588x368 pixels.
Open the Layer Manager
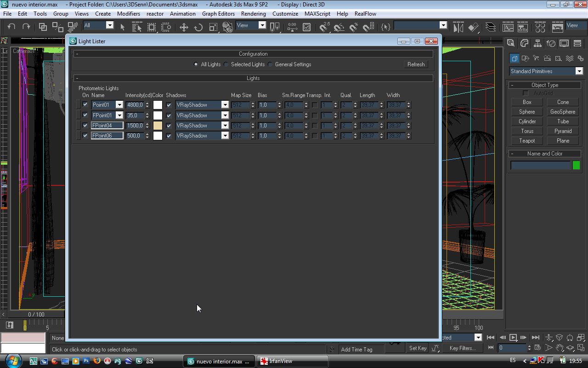tap(490, 27)
